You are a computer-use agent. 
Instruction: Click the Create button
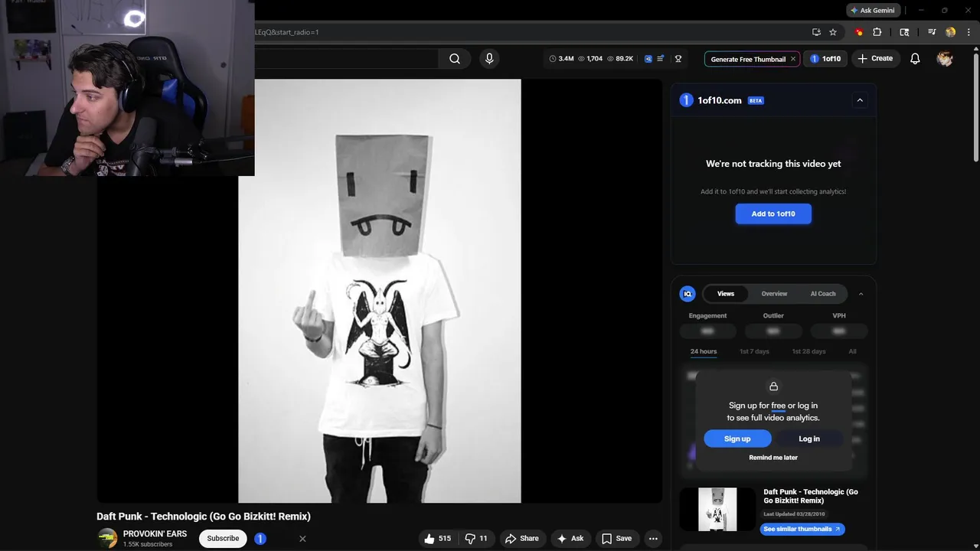pos(875,58)
